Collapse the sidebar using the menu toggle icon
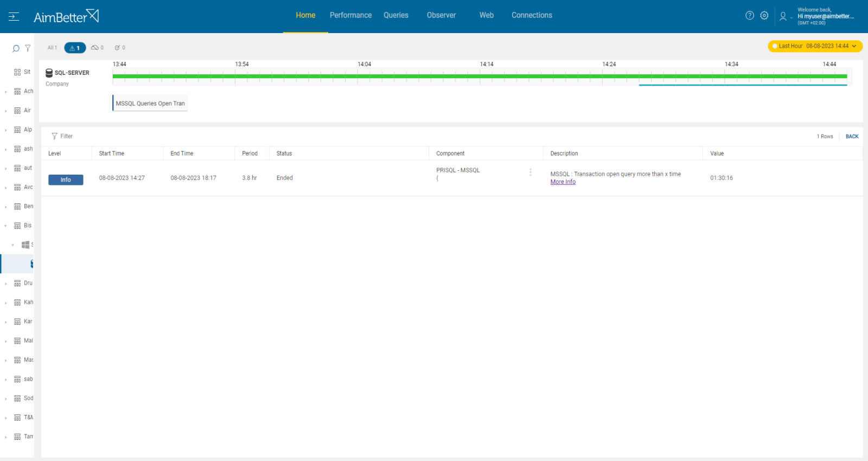 click(14, 16)
